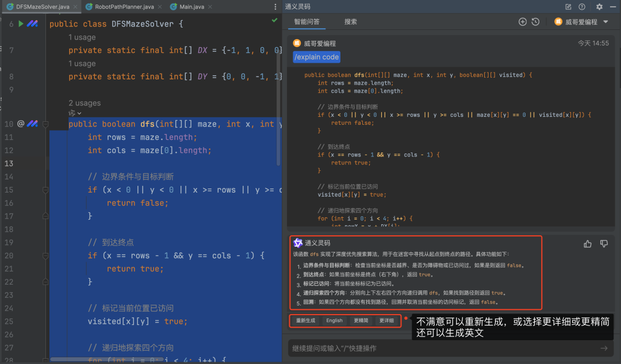The height and width of the screenshot is (364, 621).
Task: Collapse dfs method fold marker on line 10
Action: 45,124
